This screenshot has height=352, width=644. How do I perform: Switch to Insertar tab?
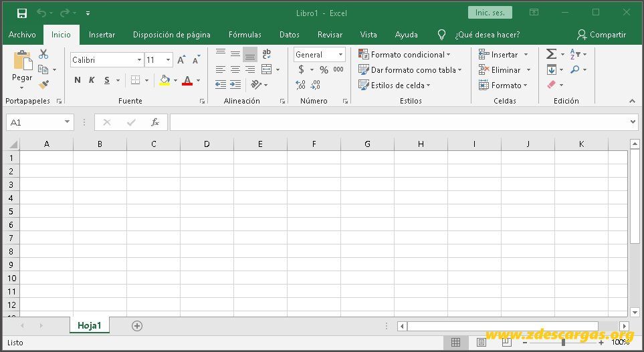pos(102,35)
